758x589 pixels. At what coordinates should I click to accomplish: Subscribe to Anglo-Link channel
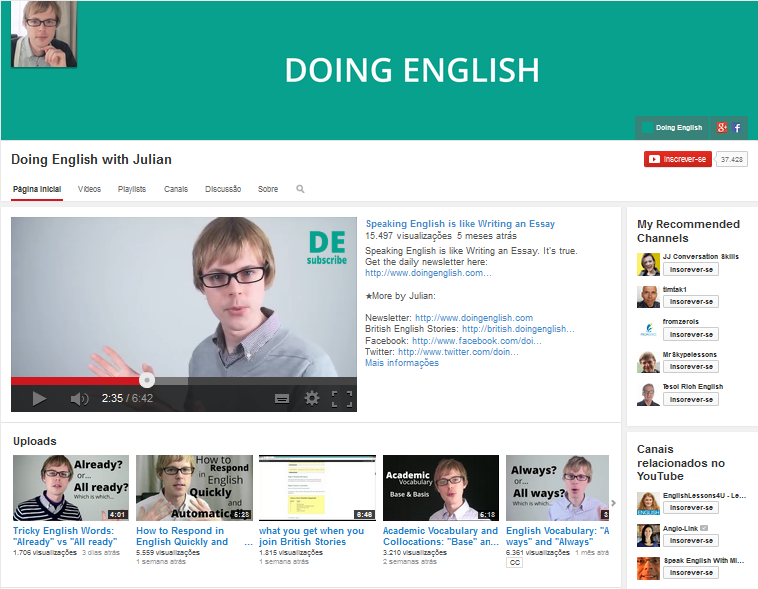coord(691,540)
